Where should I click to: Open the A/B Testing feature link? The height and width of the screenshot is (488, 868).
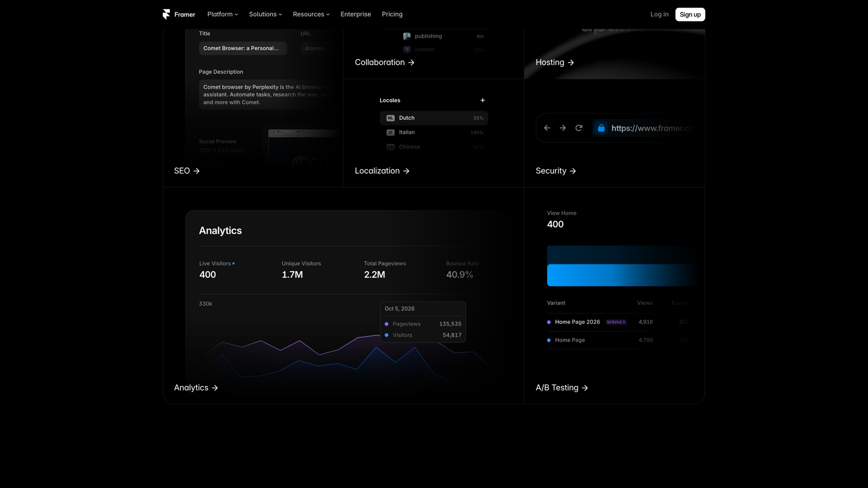click(561, 388)
